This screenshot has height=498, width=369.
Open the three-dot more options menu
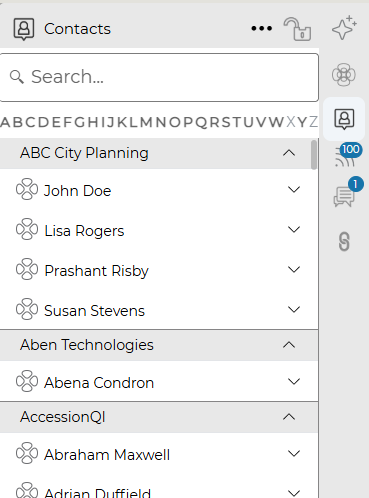(x=262, y=29)
